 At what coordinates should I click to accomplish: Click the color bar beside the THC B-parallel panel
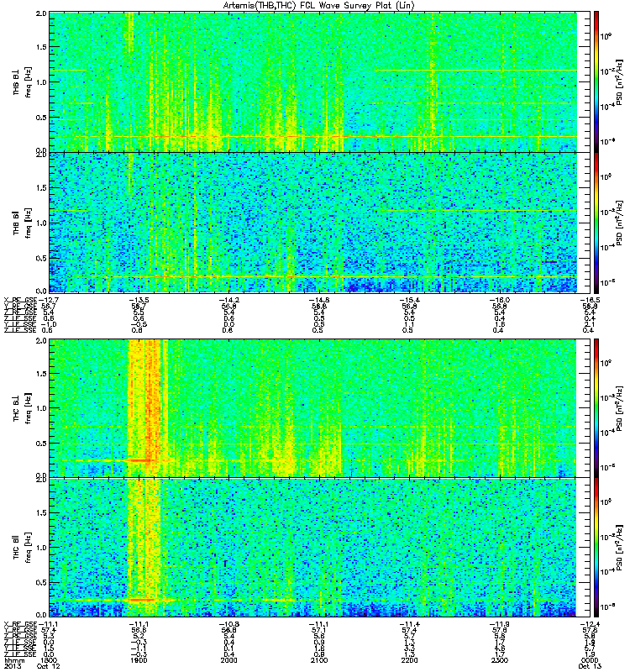coord(596,548)
